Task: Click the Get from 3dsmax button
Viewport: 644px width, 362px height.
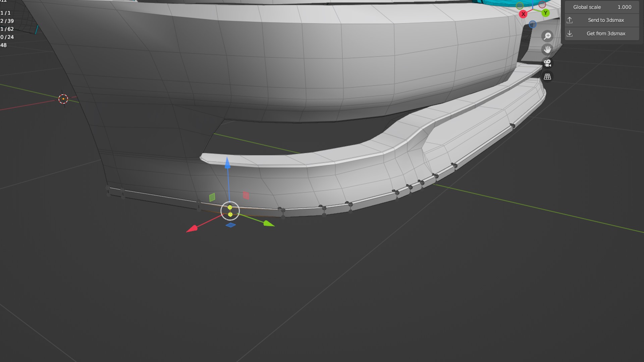Action: click(602, 34)
